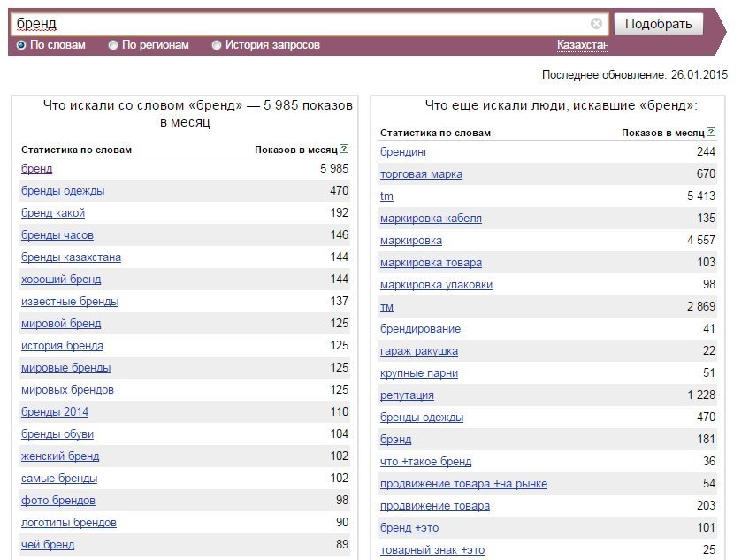This screenshot has height=560, width=749.
Task: Open the 'логотипы брендов' link
Action: [68, 523]
